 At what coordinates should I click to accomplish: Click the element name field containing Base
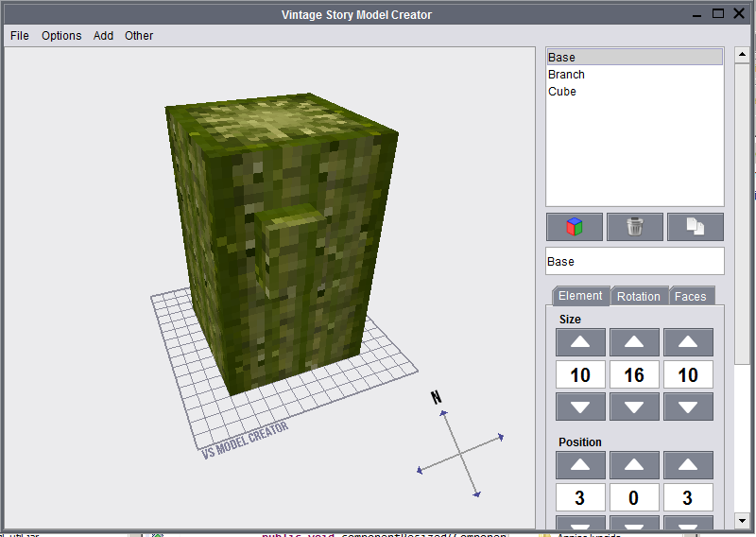[x=634, y=261]
